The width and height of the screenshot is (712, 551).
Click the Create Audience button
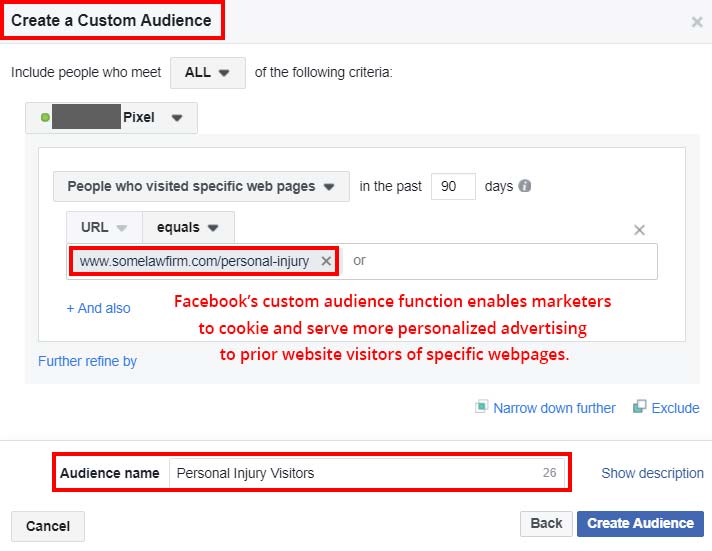640,523
